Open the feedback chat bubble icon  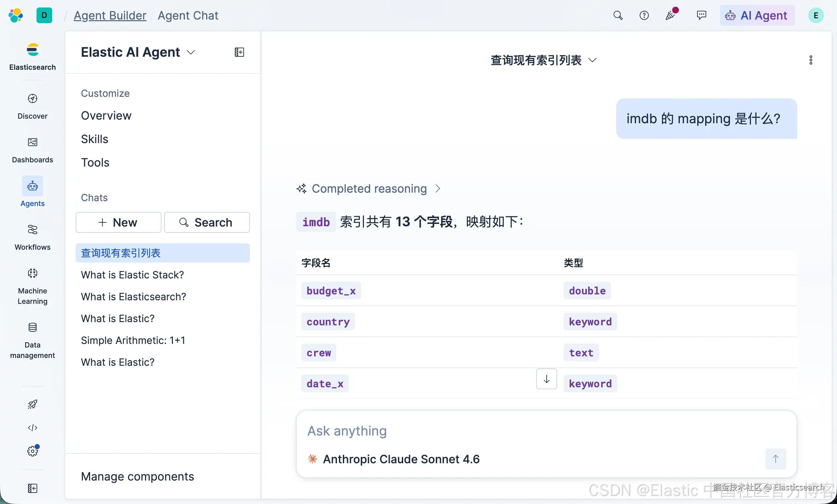[701, 15]
